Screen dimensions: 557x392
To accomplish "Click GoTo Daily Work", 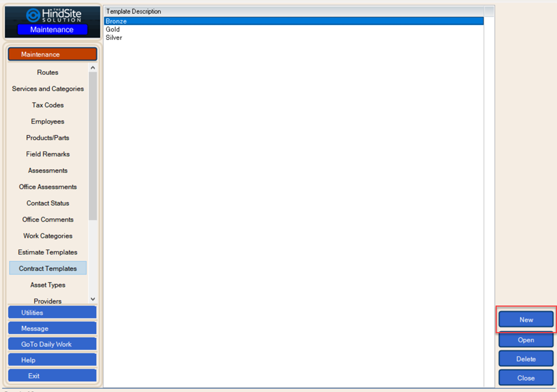I will pos(52,345).
